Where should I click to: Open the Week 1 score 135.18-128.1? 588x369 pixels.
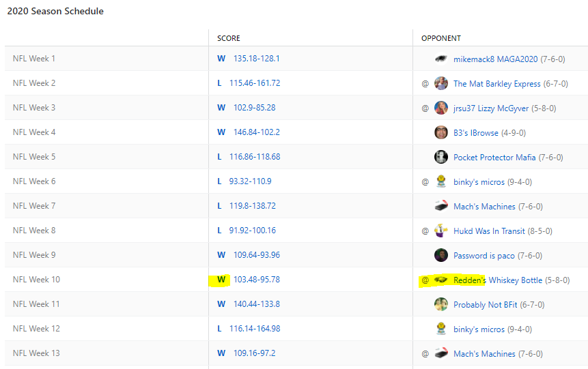[x=256, y=59]
